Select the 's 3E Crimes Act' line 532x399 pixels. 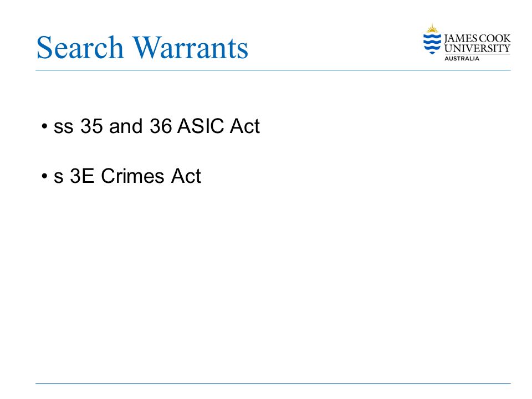[127, 176]
